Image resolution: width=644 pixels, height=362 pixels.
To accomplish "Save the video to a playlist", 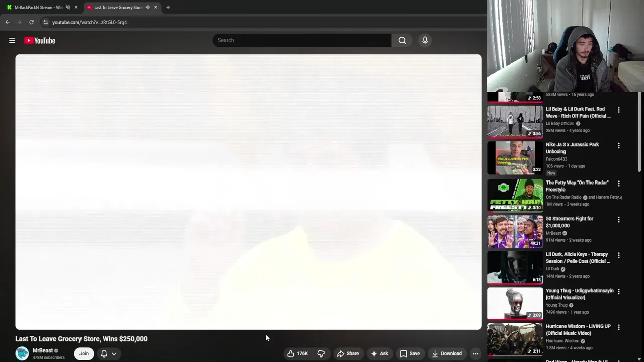I will click(410, 354).
